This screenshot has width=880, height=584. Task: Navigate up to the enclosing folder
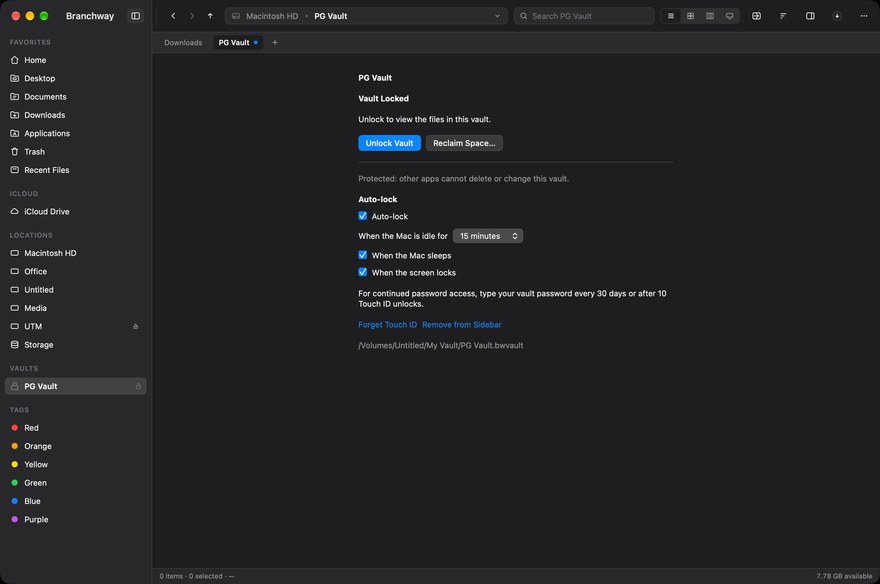click(x=210, y=16)
